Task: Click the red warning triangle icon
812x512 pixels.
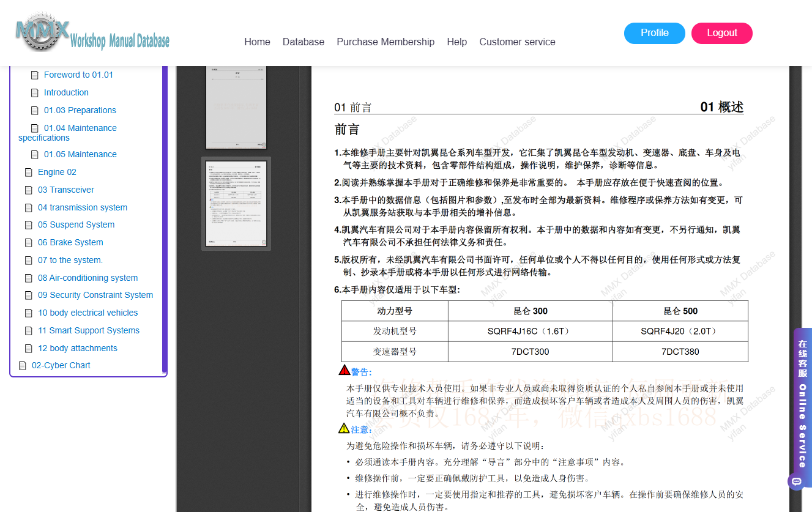Action: pos(345,370)
